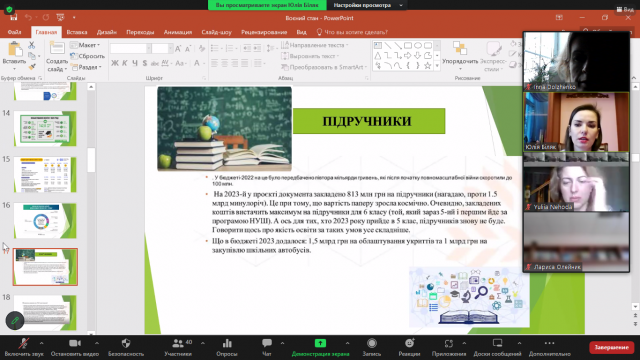Select the star shape in shapes gallery
The width and height of the screenshot is (640, 360).
click(428, 65)
